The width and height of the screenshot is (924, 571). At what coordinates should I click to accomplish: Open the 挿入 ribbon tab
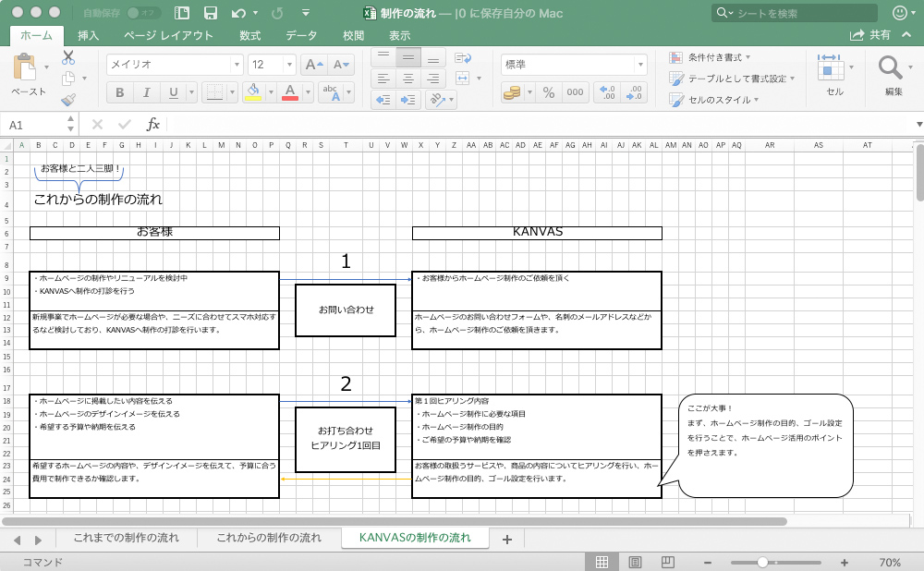click(89, 35)
